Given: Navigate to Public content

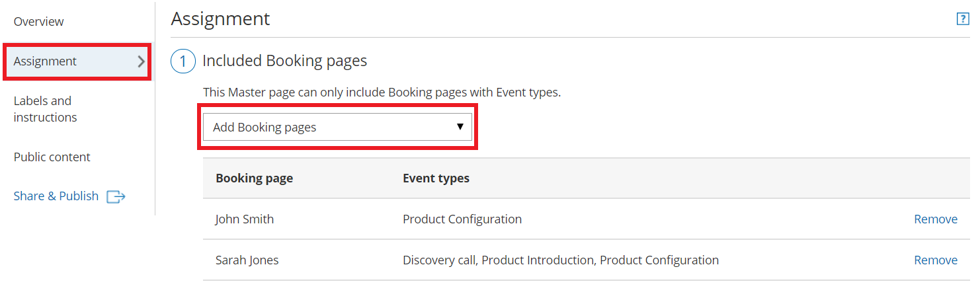Looking at the screenshot, I should 52,157.
